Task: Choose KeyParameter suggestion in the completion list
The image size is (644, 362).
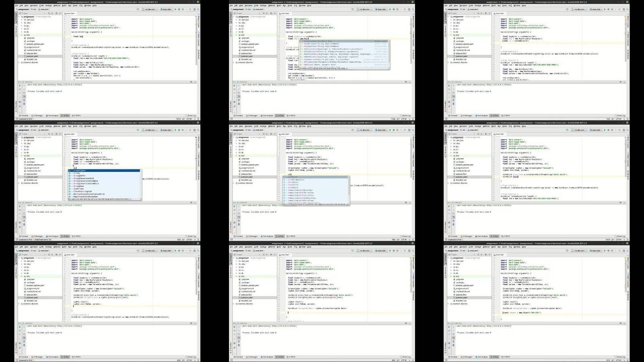Action: pos(318,41)
